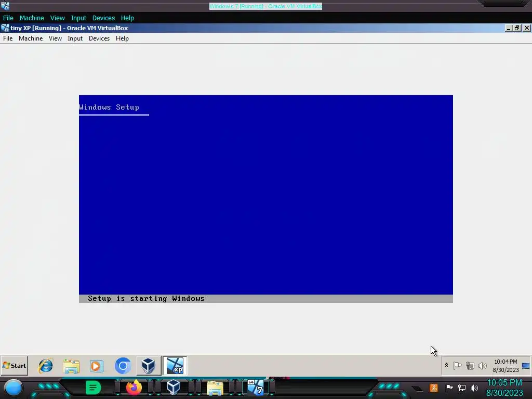Screen dimensions: 532x399
Task: Click outer VirtualBox window icon at top-left
Action: (5, 6)
